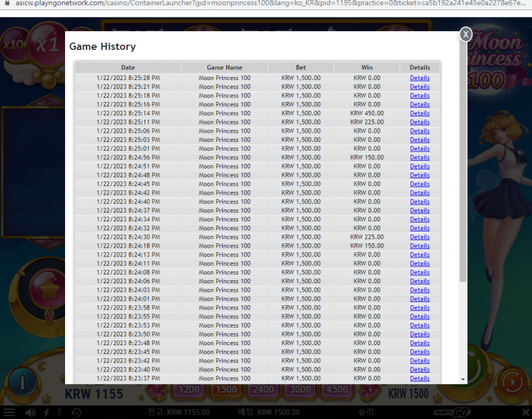Screen dimensions: 532x419
Task: Click the lock icon in address bar
Action: (x=7, y=3)
